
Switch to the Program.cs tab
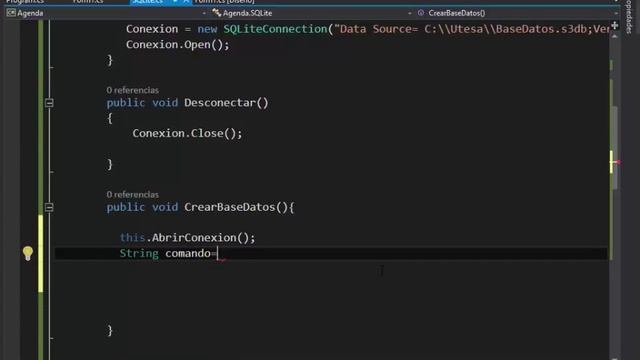point(24,2)
